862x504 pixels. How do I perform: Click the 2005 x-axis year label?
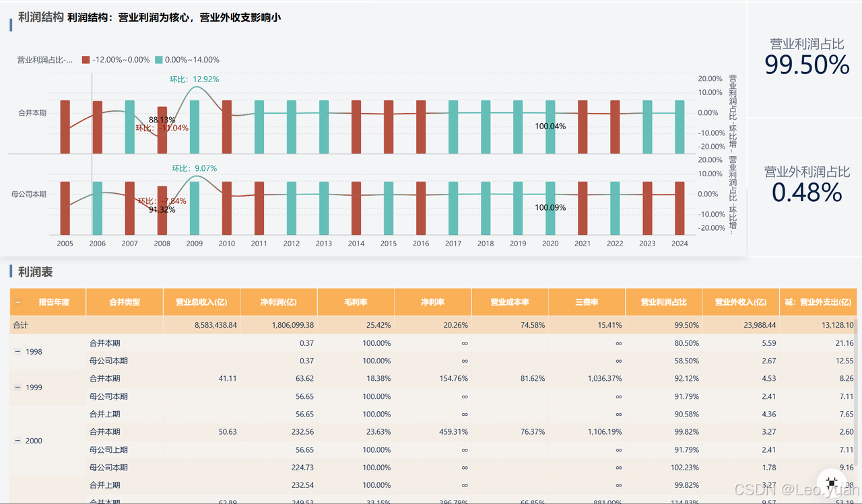(x=65, y=244)
